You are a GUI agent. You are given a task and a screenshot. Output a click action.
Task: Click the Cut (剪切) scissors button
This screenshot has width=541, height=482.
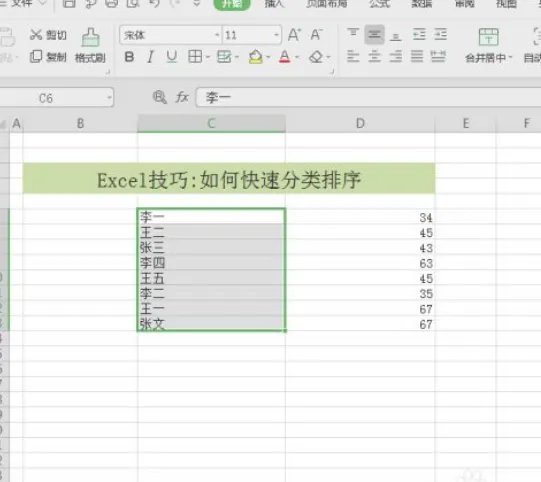(x=48, y=35)
